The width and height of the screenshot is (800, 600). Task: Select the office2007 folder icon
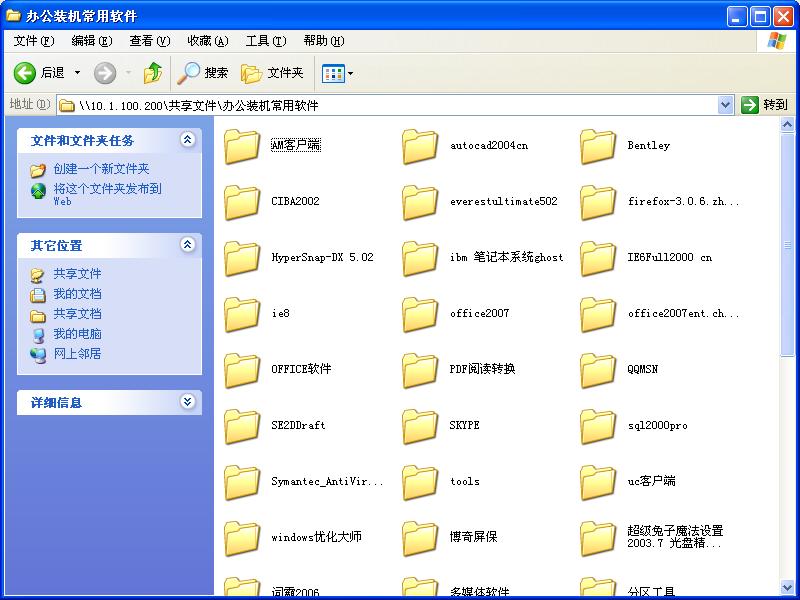click(420, 315)
